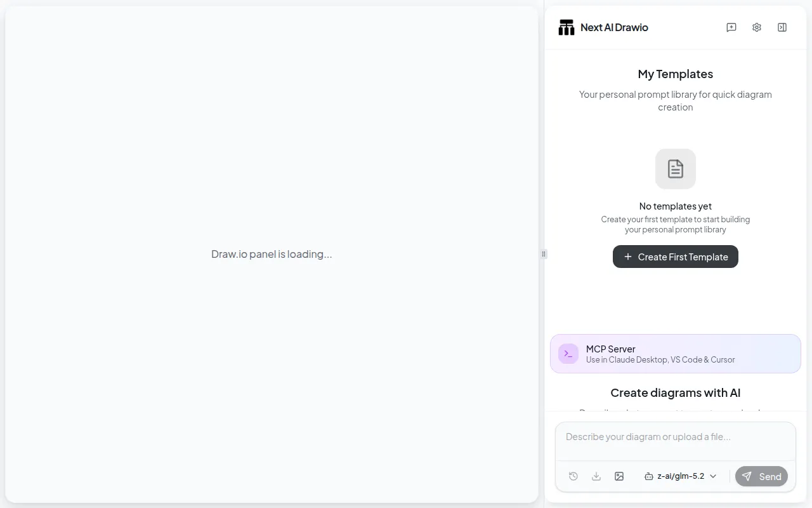Click the No templates yet text
Screen dimensions: 812x508
click(676, 206)
